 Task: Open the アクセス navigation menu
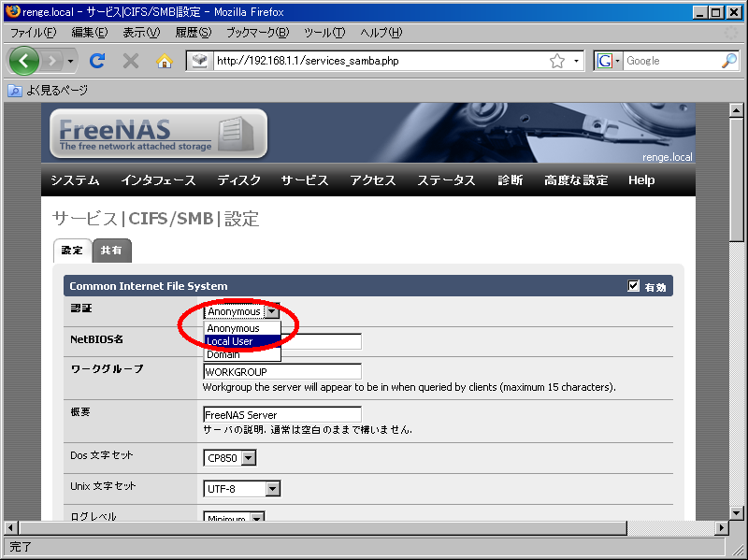pos(373,180)
